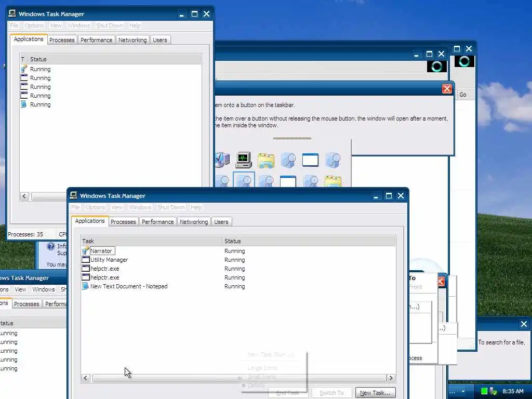532x399 pixels.
Task: Click Notepad icon beside New Text Document
Action: tap(86, 286)
